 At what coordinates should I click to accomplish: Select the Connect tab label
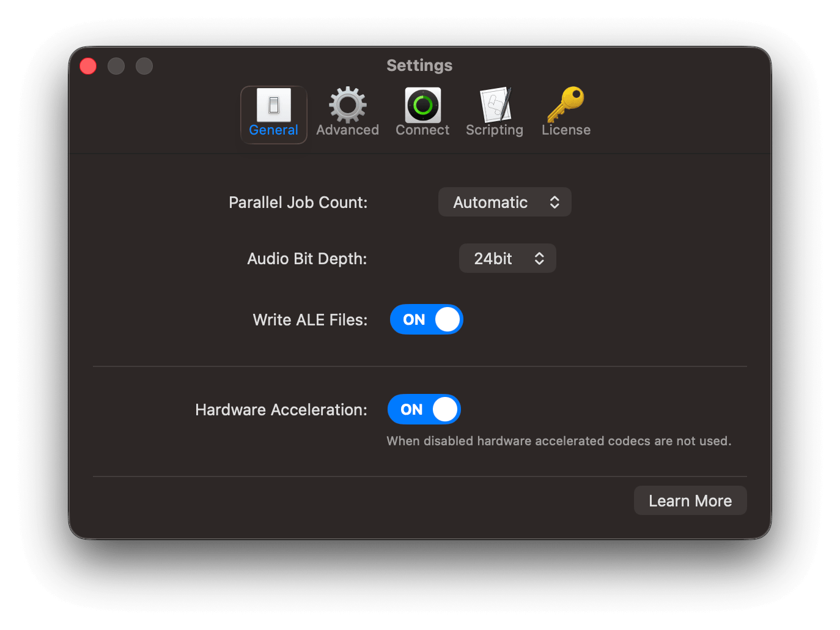pos(422,130)
